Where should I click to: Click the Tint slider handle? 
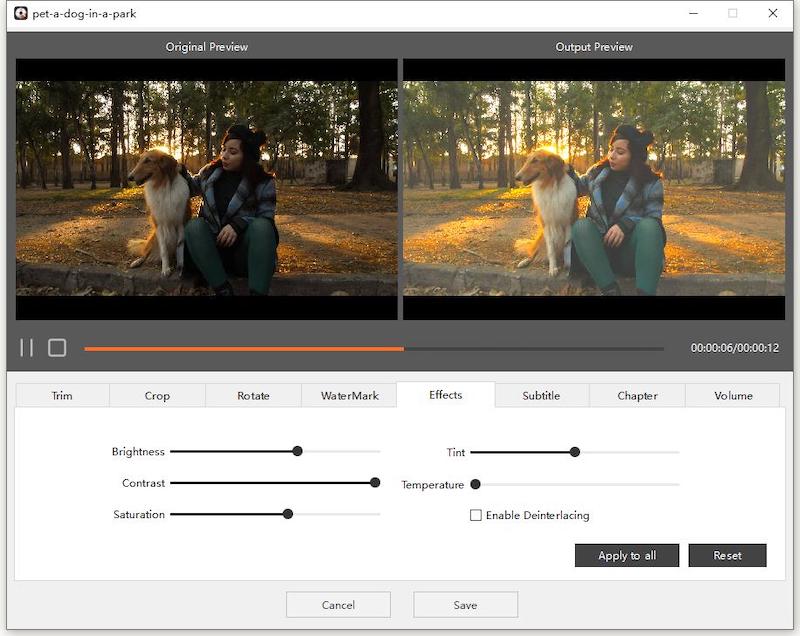point(575,452)
